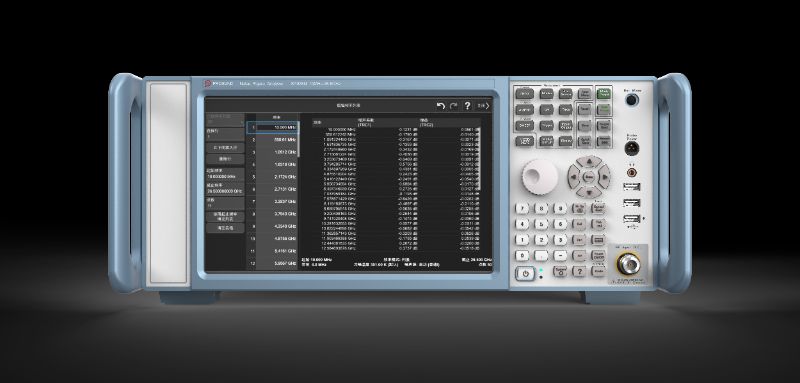
Task: Toggle the power button on front panel
Action: click(525, 274)
